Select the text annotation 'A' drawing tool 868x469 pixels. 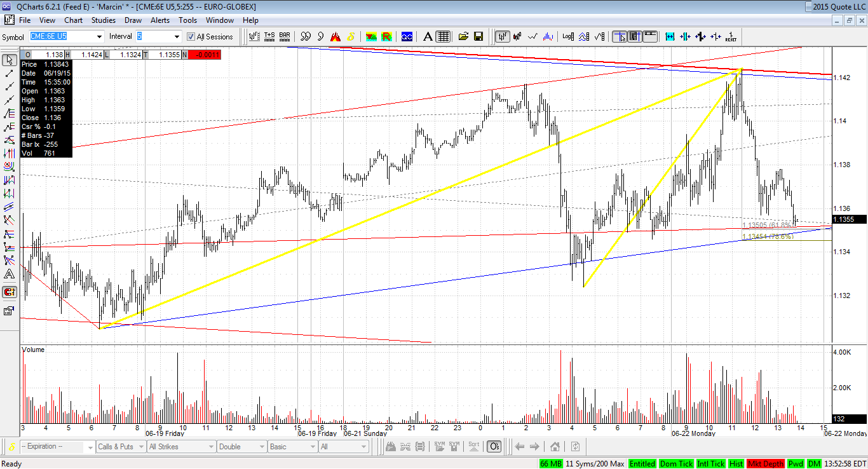point(10,275)
